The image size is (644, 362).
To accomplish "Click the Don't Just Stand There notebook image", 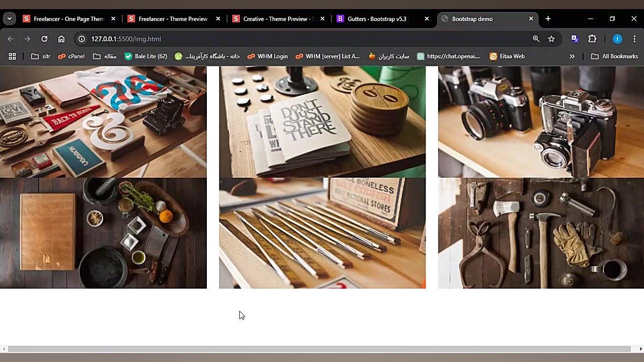I will click(x=322, y=122).
